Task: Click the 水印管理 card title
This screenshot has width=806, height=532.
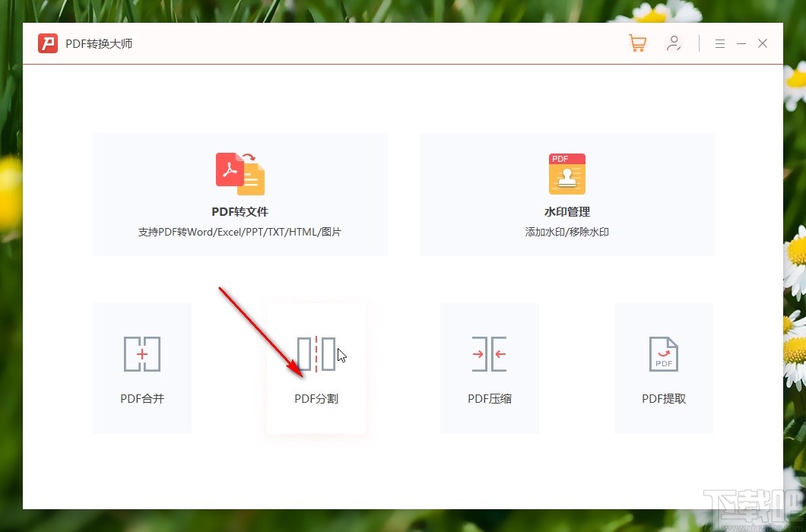Action: click(566, 211)
